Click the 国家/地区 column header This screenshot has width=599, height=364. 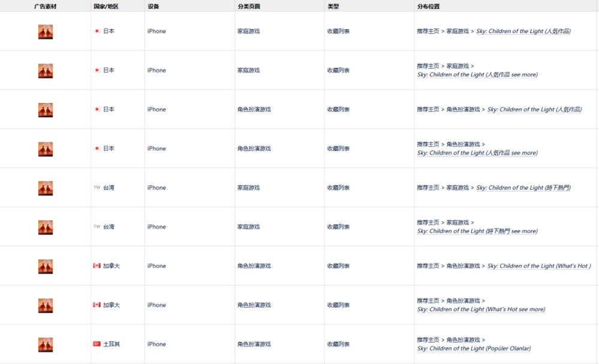[106, 6]
